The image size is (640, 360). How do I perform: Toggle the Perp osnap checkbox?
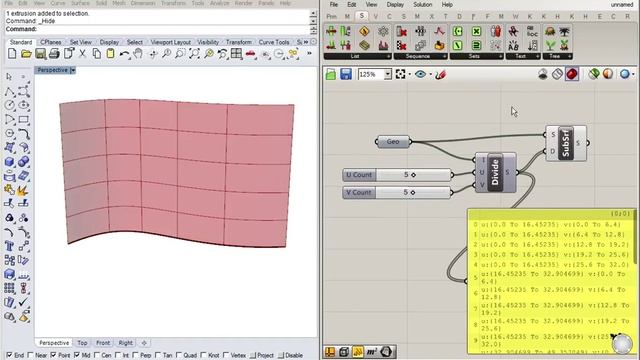point(135,355)
